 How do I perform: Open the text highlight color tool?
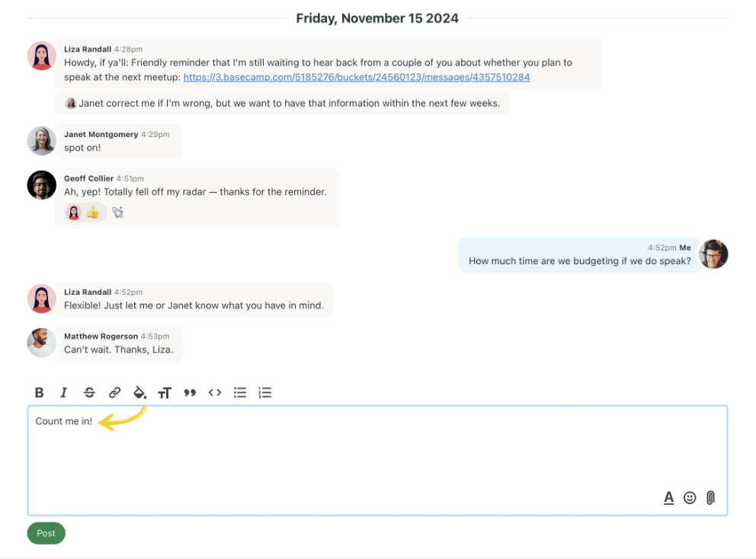[139, 393]
